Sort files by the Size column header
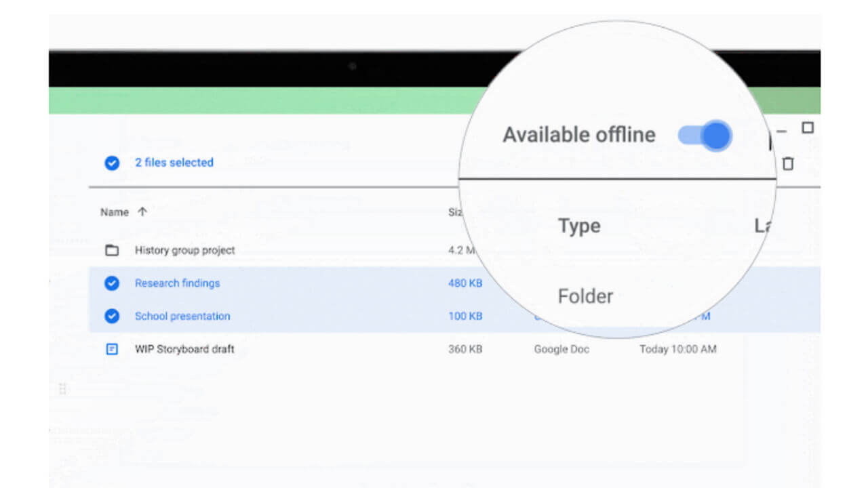Screen dimensions: 868x488 [x=453, y=211]
